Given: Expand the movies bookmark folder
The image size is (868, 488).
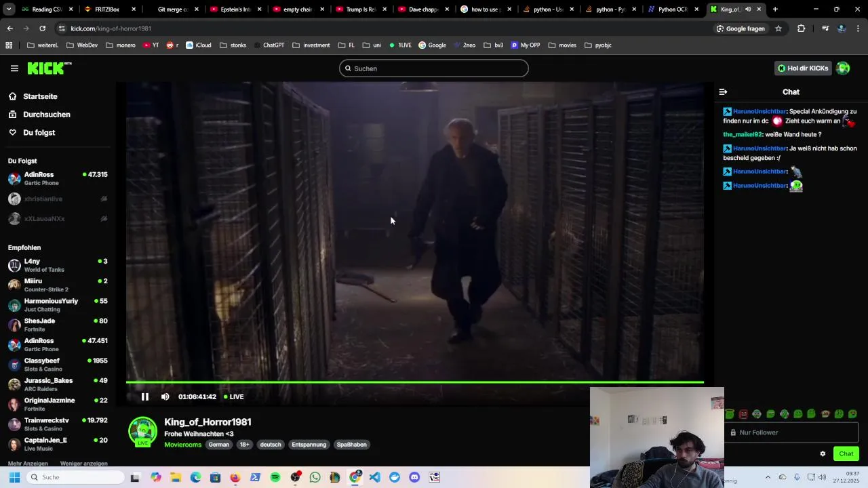Looking at the screenshot, I should [x=562, y=45].
